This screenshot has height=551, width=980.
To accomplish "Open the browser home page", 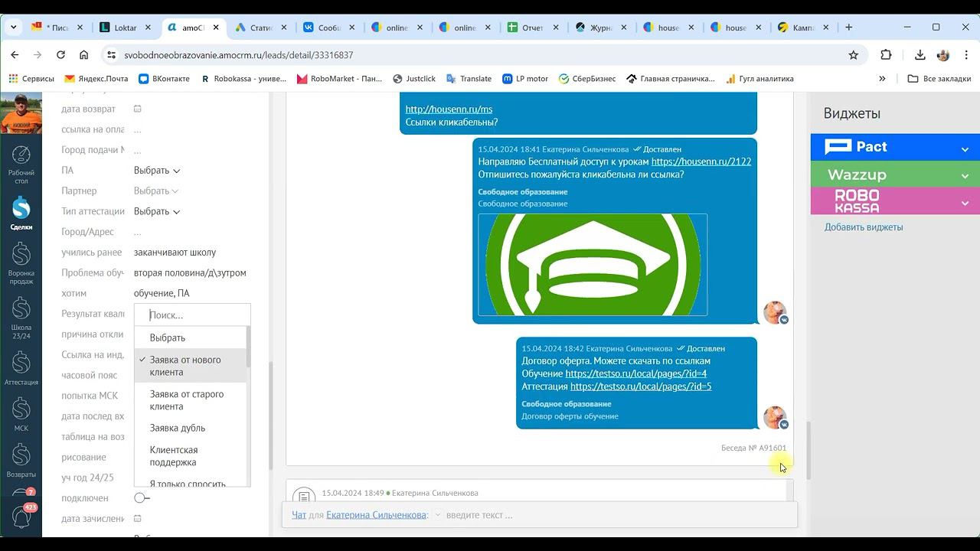I will tap(84, 55).
